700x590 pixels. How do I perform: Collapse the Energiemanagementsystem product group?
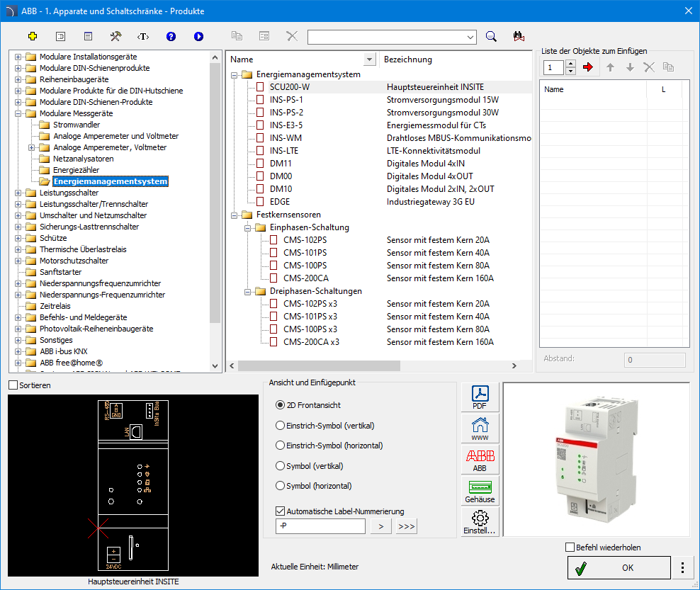[x=234, y=75]
